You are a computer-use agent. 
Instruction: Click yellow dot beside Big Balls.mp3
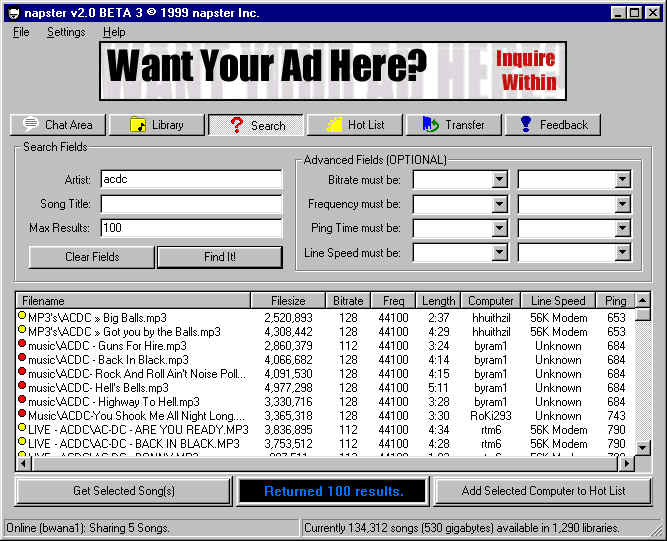(x=22, y=317)
